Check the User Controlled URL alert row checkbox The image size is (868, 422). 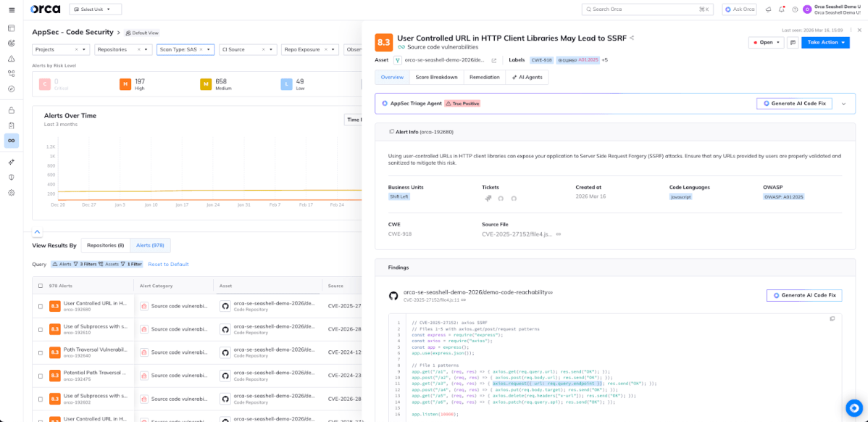[x=41, y=306]
